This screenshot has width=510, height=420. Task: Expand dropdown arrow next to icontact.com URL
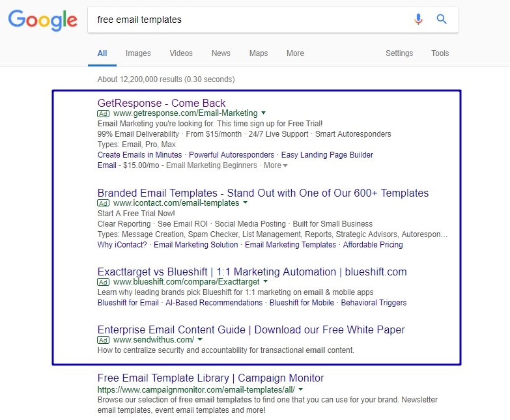coord(245,204)
